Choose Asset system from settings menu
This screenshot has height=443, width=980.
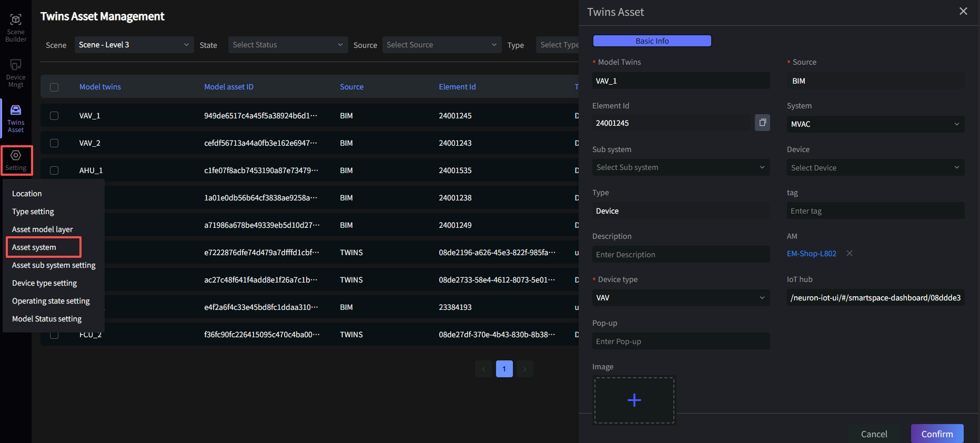click(x=34, y=247)
